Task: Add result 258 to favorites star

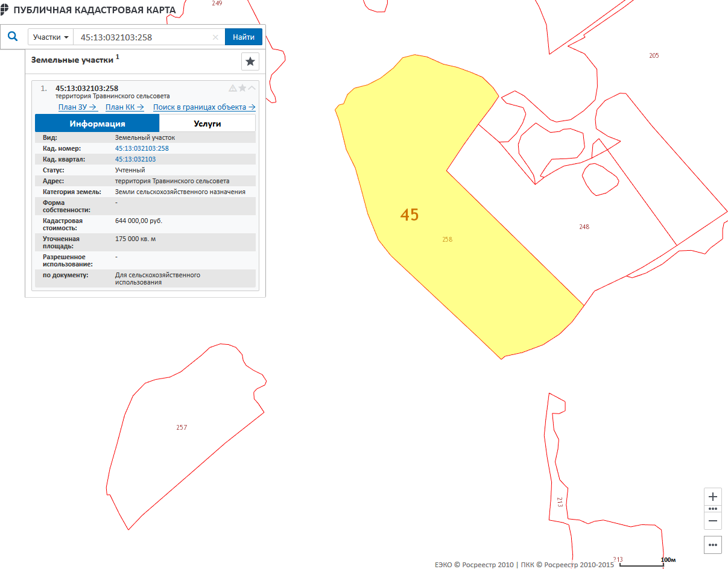Action: (242, 88)
